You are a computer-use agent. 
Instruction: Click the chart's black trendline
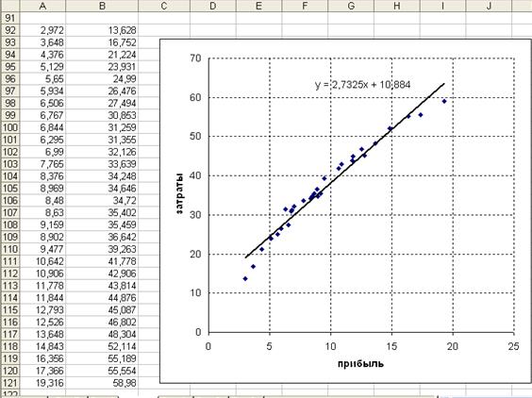click(344, 171)
